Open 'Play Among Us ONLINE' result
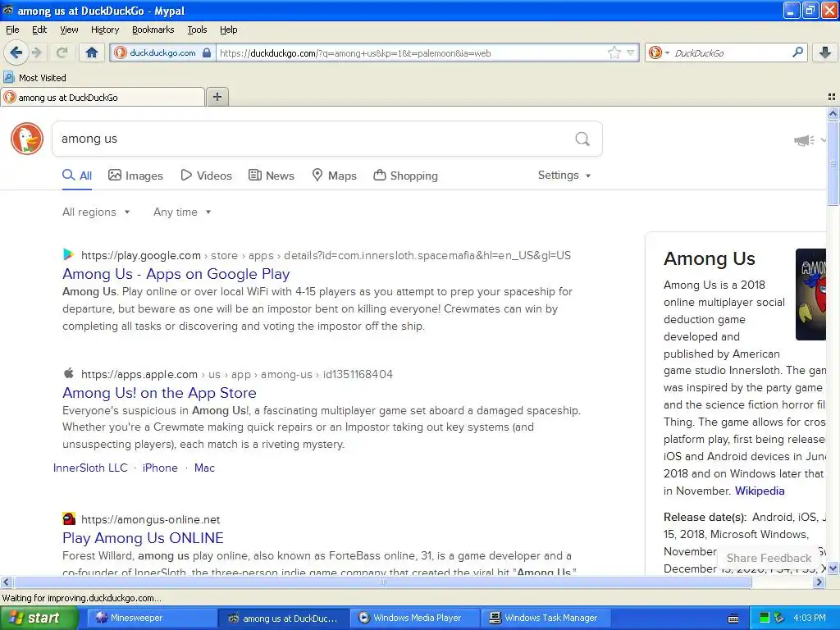The width and height of the screenshot is (840, 630). click(x=143, y=538)
